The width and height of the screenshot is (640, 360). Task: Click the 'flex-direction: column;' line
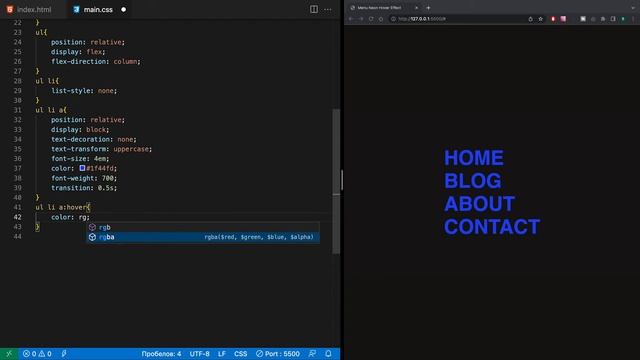(x=96, y=62)
